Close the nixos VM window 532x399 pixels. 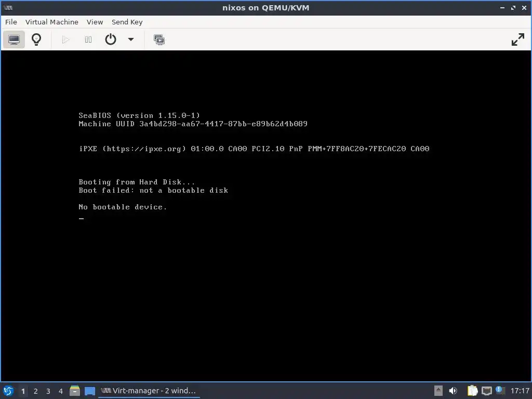[524, 7]
